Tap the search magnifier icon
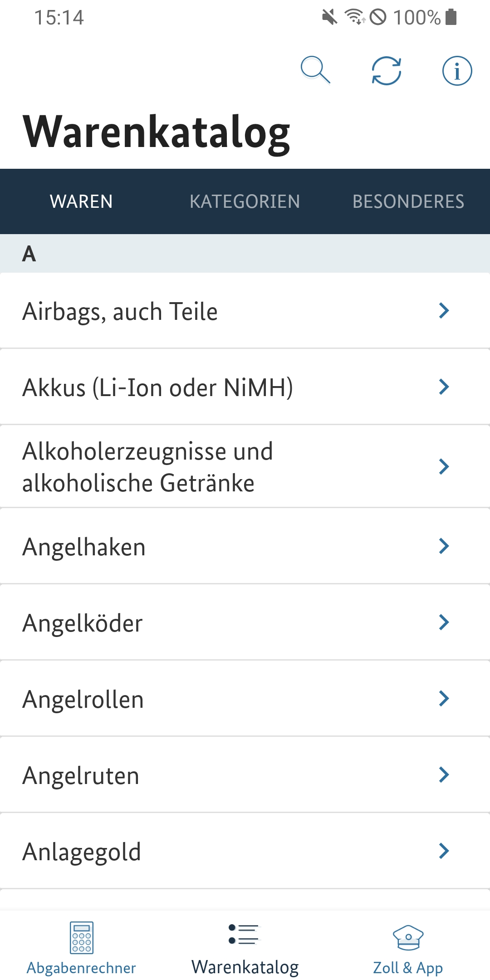This screenshot has height=980, width=490. coord(315,70)
